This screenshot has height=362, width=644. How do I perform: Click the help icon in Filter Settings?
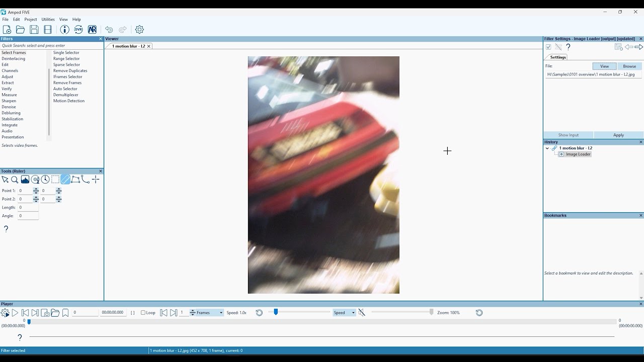pyautogui.click(x=568, y=47)
